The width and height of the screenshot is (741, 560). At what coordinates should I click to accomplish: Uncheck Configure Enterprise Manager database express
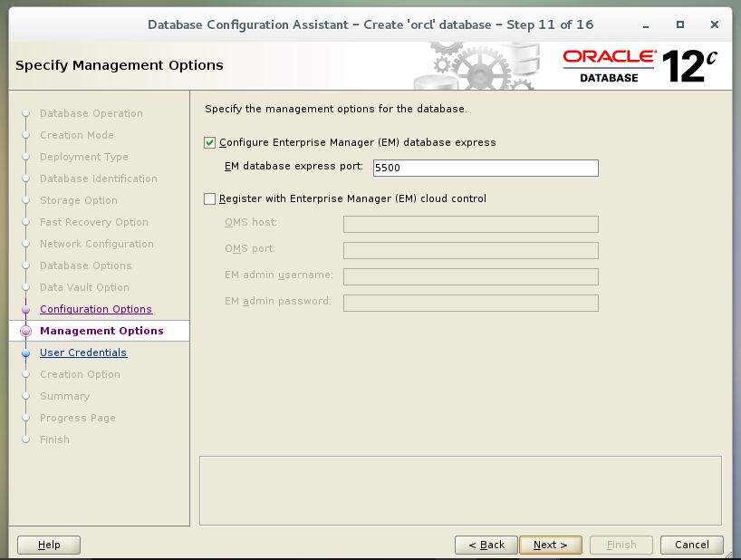coord(210,142)
